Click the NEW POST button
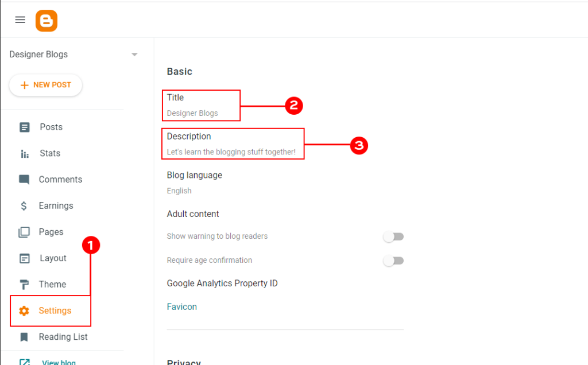 [45, 85]
